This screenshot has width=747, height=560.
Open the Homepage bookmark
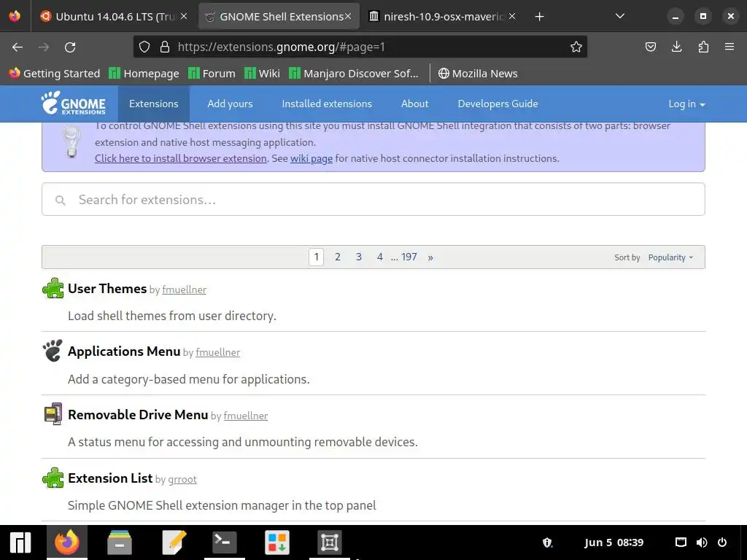point(144,74)
